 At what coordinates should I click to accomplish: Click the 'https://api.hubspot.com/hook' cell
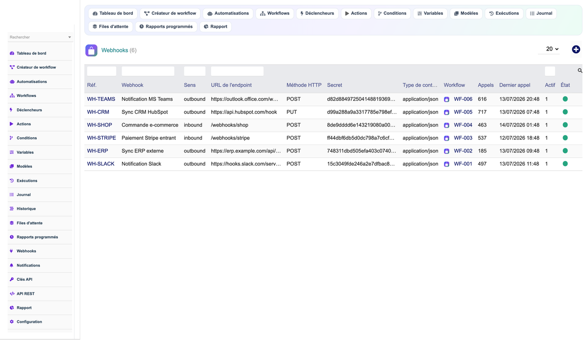(x=244, y=112)
